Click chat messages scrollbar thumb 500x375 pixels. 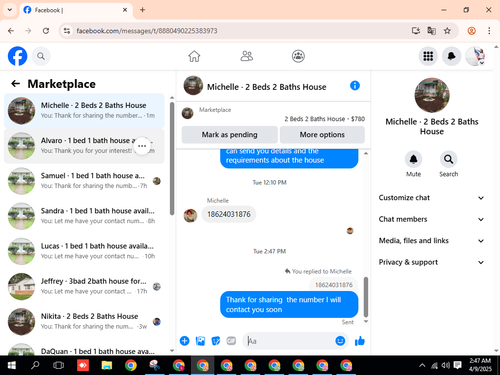(x=366, y=297)
